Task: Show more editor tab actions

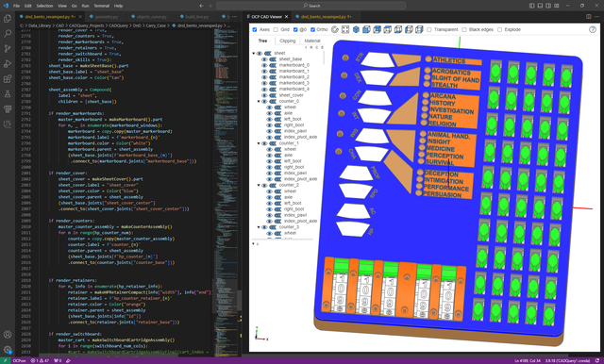Action: pyautogui.click(x=597, y=17)
